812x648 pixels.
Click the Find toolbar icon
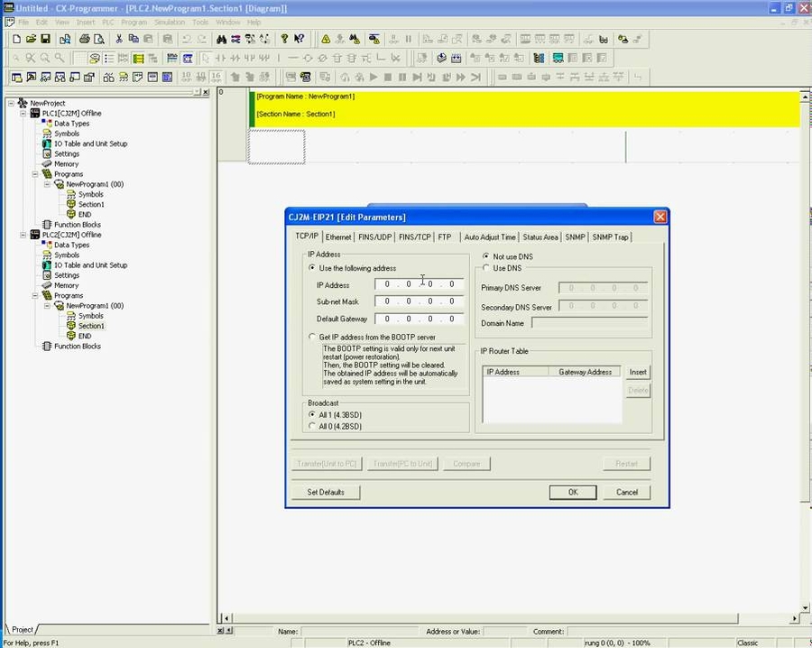(220, 39)
